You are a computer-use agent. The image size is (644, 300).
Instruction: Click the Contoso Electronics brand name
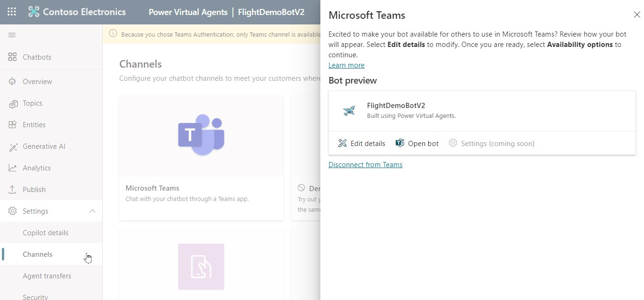coord(84,12)
